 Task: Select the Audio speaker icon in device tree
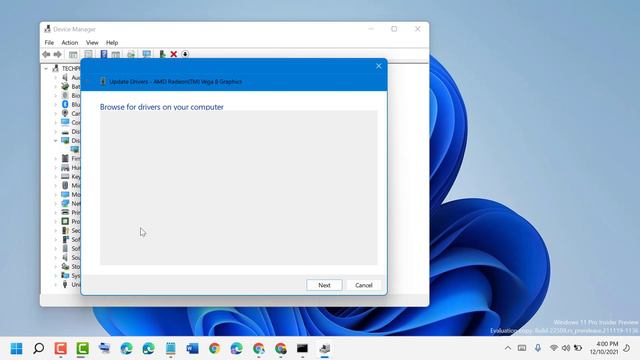coord(65,78)
